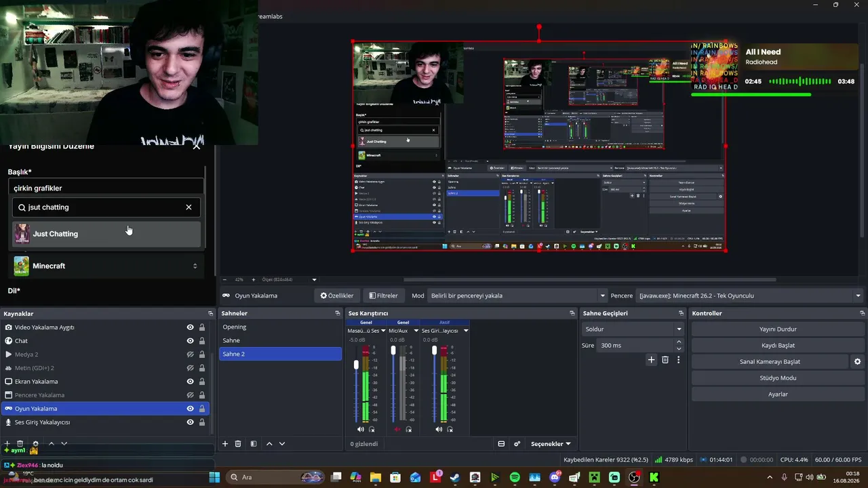The image size is (868, 488).
Task: Delete the selected scene in Sahneler
Action: [238, 444]
